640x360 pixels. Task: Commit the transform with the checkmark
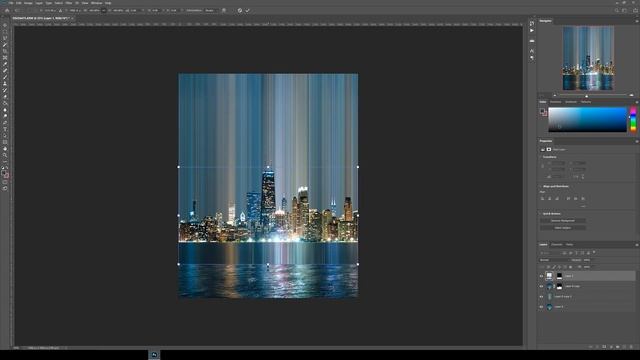coord(247,11)
